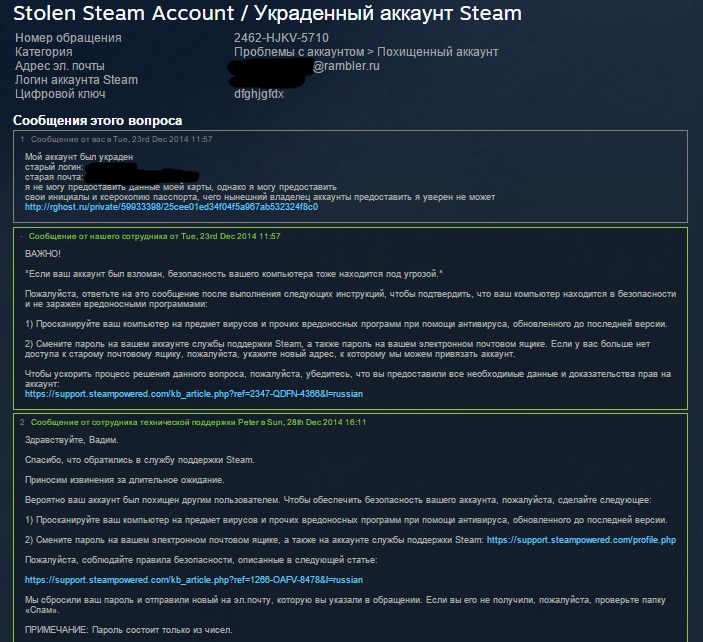Click the header 'Сообщение от вас' dated 23rd Dec
The height and width of the screenshot is (642, 703).
(121, 139)
